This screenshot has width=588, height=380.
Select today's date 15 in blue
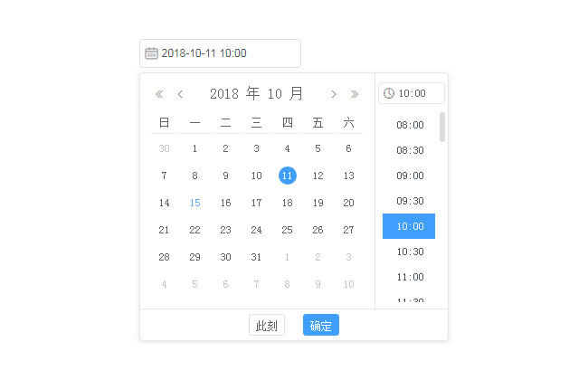[194, 203]
